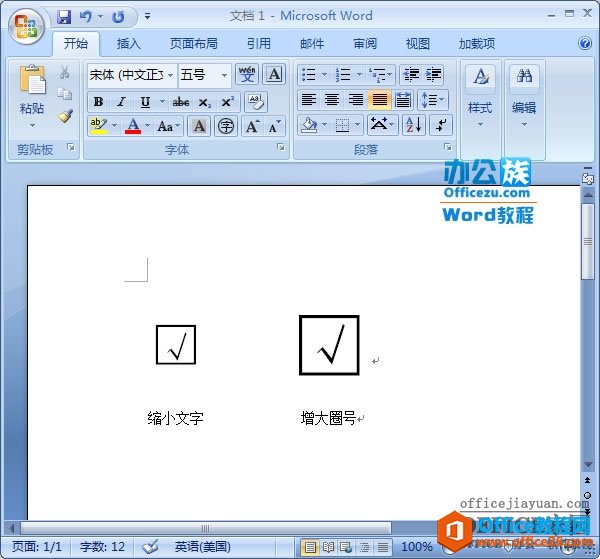Image resolution: width=600 pixels, height=559 pixels.
Task: Shrink font size with small A
Action: point(274,126)
